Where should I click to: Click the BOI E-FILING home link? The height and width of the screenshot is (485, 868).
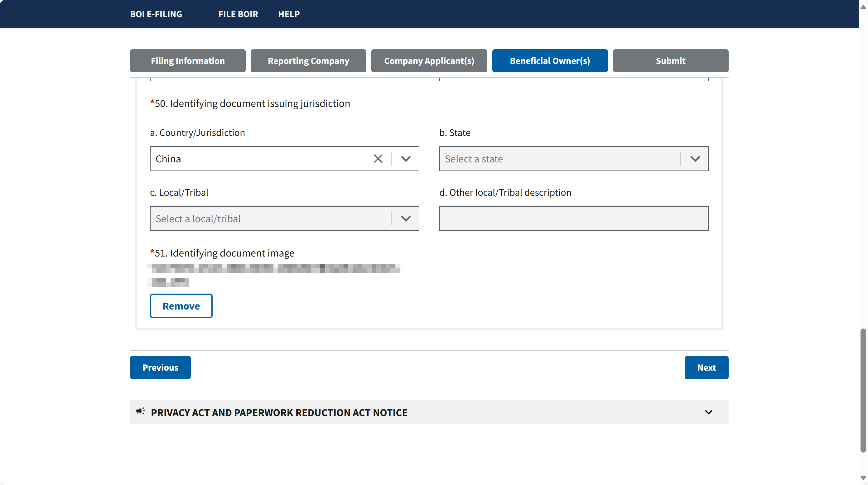156,14
